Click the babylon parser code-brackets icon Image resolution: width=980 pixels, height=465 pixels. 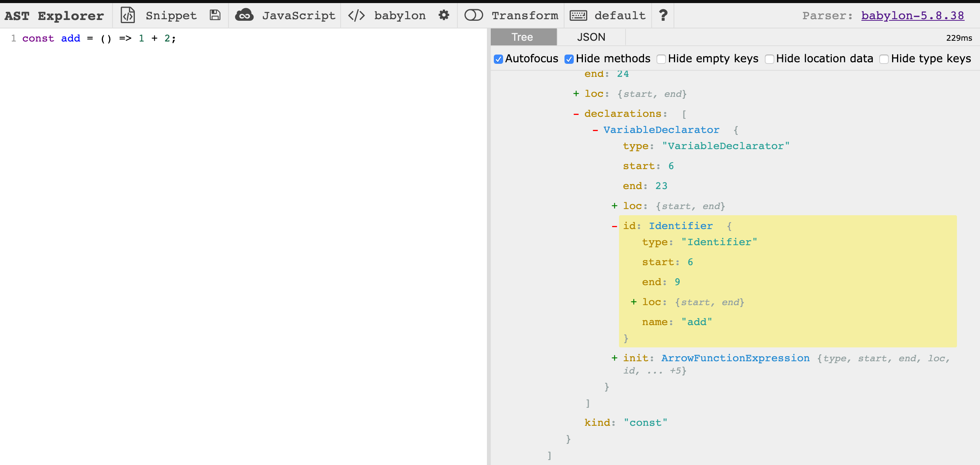click(x=356, y=15)
